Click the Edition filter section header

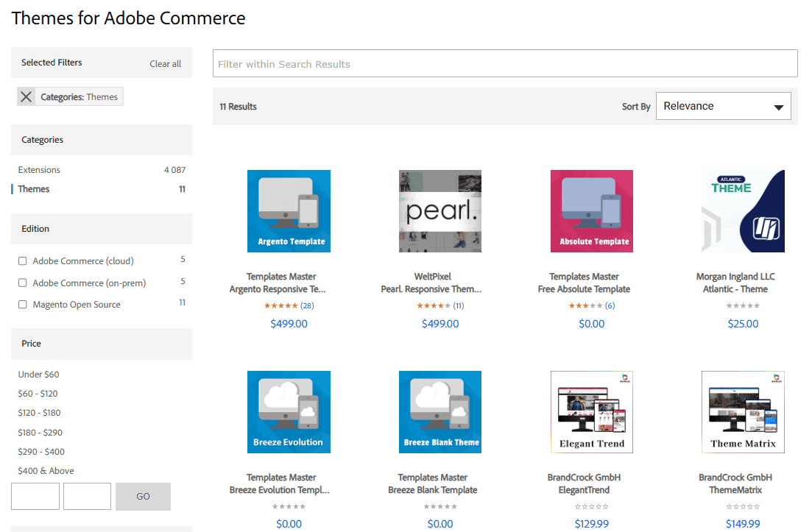coord(102,229)
